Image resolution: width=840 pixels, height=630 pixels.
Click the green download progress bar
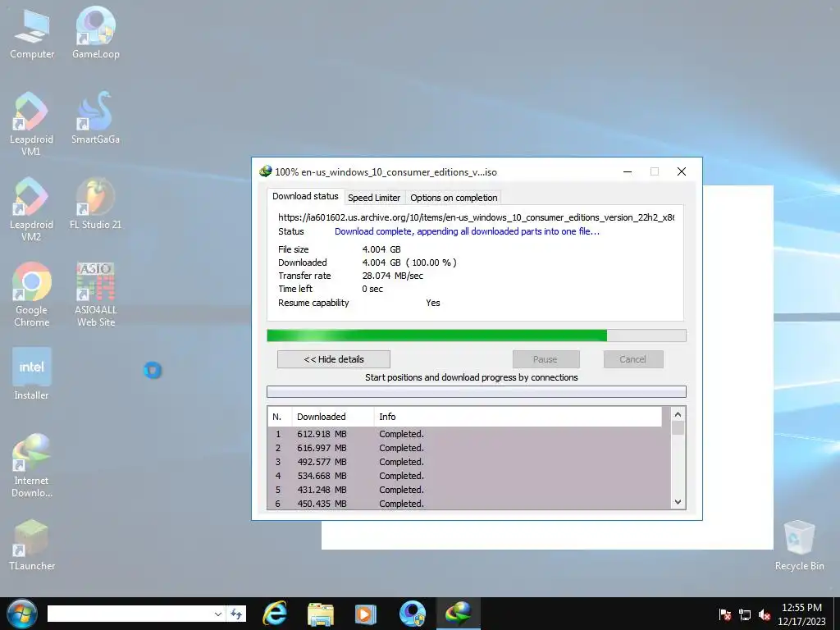(477, 336)
